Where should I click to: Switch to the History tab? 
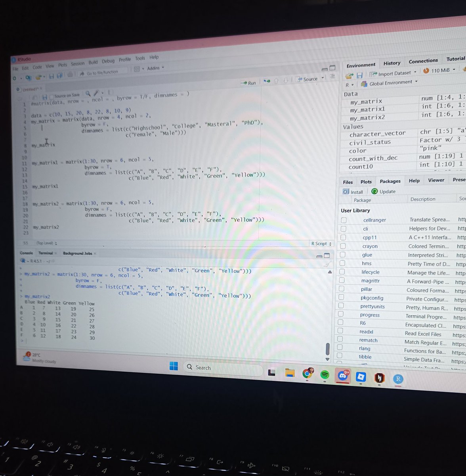pyautogui.click(x=392, y=63)
